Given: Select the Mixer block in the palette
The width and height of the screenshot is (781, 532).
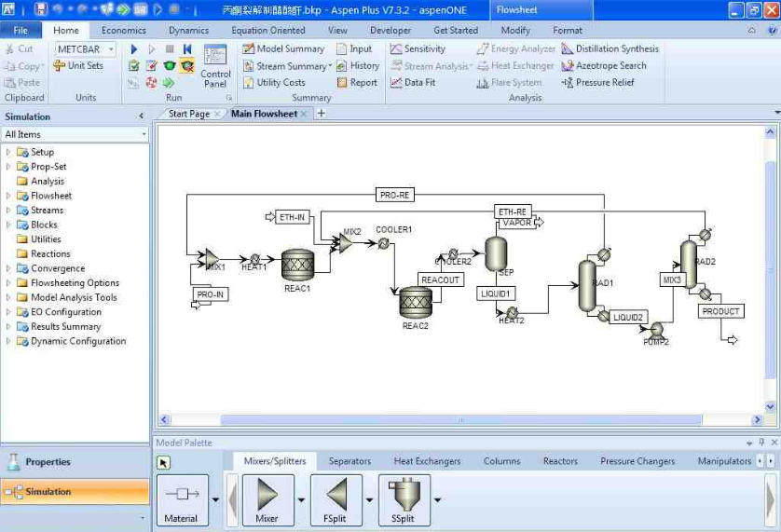Looking at the screenshot, I should coord(267,499).
